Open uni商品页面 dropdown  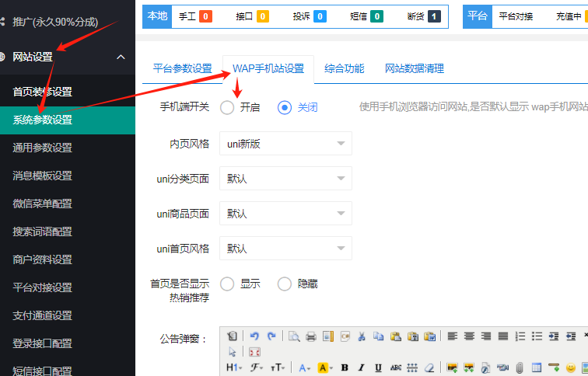click(285, 214)
